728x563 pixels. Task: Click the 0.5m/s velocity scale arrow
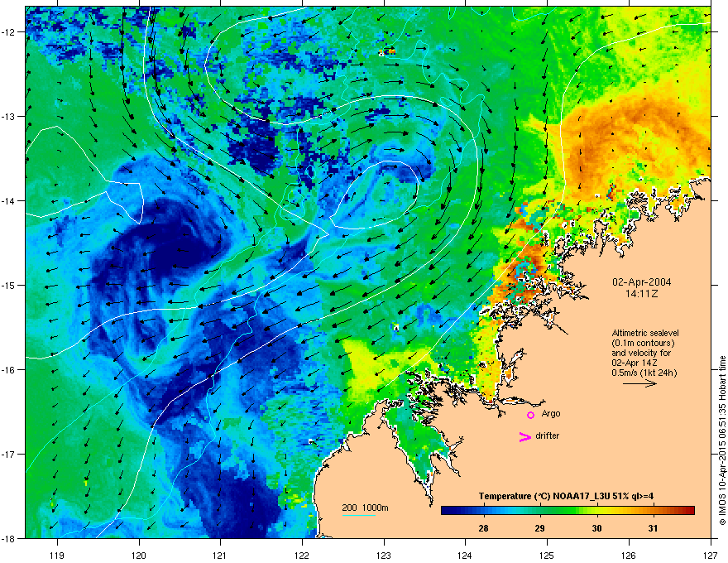tap(639, 383)
